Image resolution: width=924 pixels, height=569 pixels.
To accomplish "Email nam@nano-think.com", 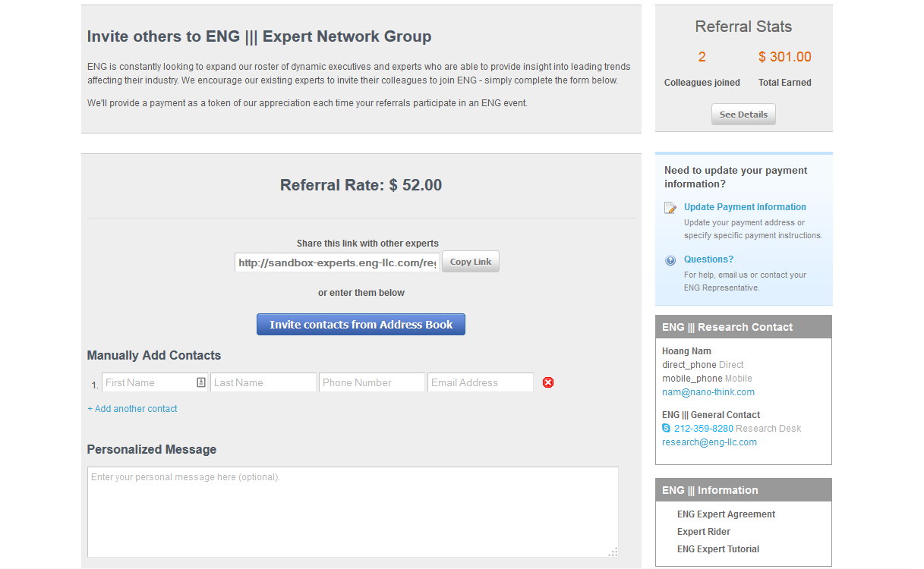I will coord(708,392).
